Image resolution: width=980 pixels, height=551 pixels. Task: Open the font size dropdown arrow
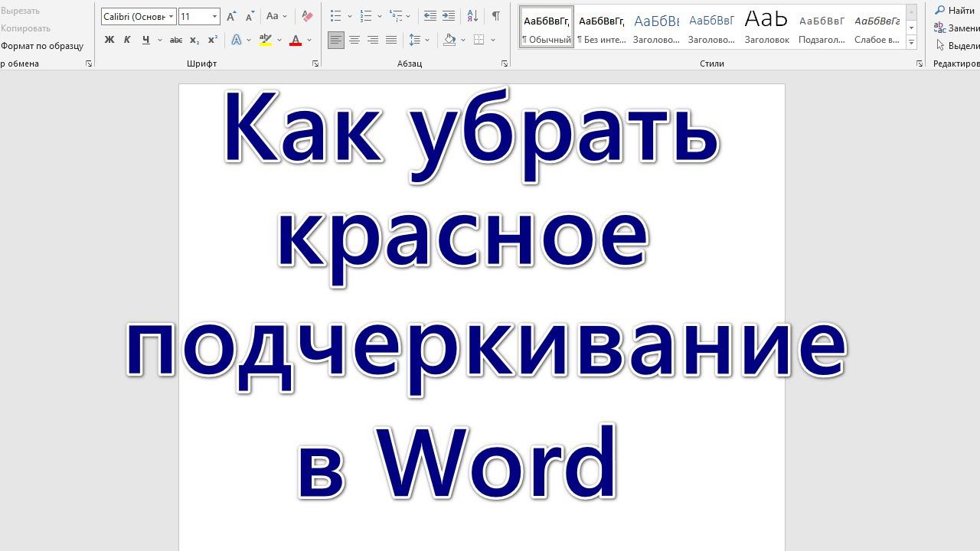(214, 16)
